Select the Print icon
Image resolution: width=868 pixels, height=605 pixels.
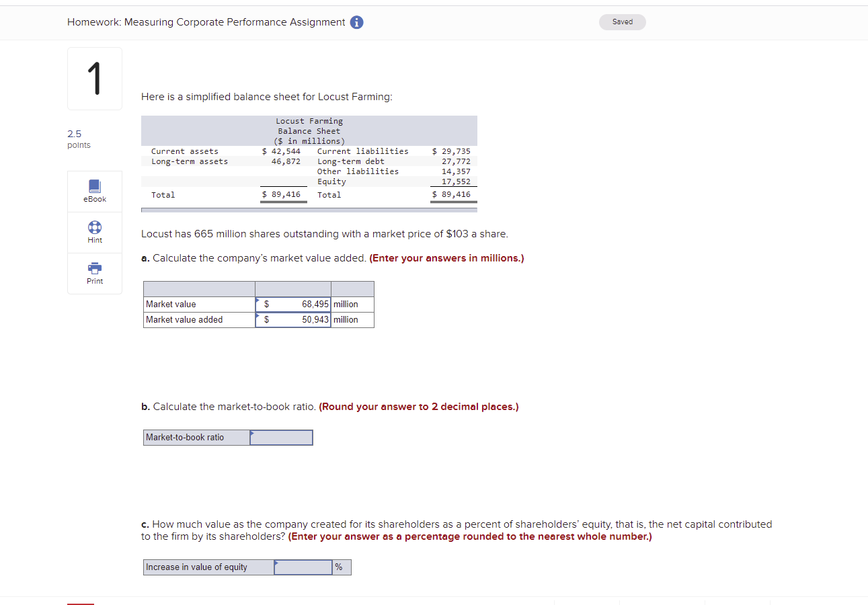coord(94,269)
